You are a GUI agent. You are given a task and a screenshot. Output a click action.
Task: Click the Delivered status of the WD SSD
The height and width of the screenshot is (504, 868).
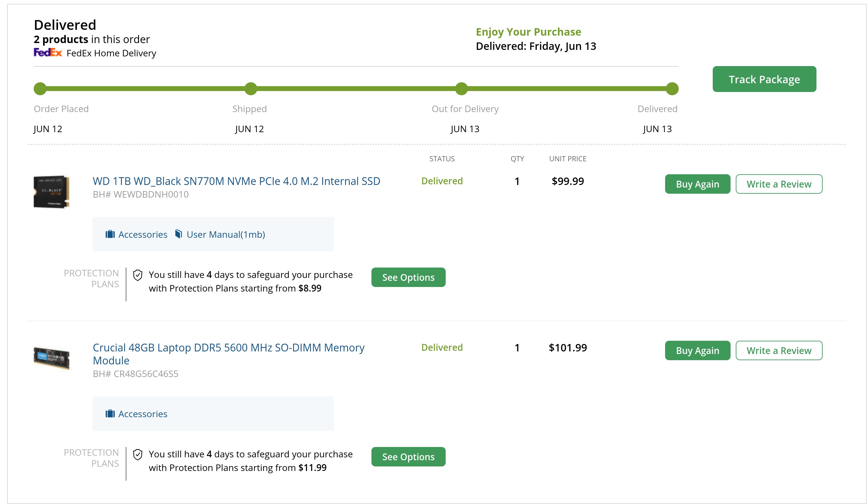(x=442, y=181)
